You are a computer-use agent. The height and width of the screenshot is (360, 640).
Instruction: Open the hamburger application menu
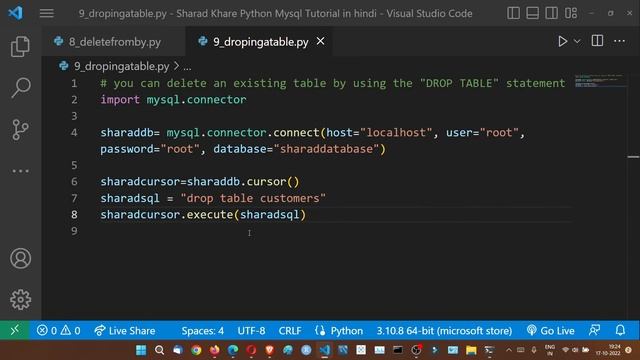pos(47,13)
